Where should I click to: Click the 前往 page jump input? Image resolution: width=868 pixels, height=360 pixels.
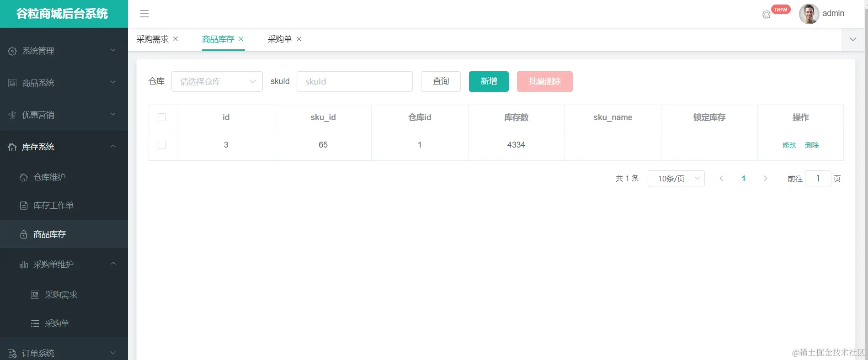click(x=818, y=178)
